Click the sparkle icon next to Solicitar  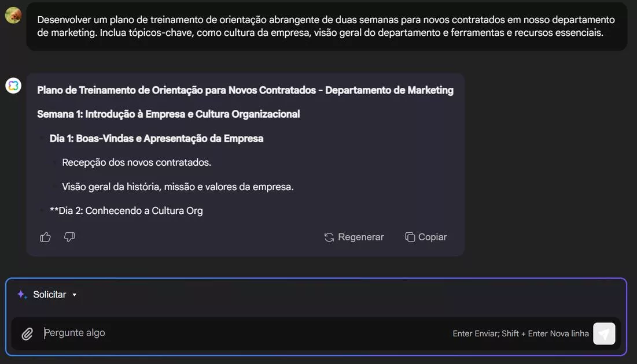point(21,294)
